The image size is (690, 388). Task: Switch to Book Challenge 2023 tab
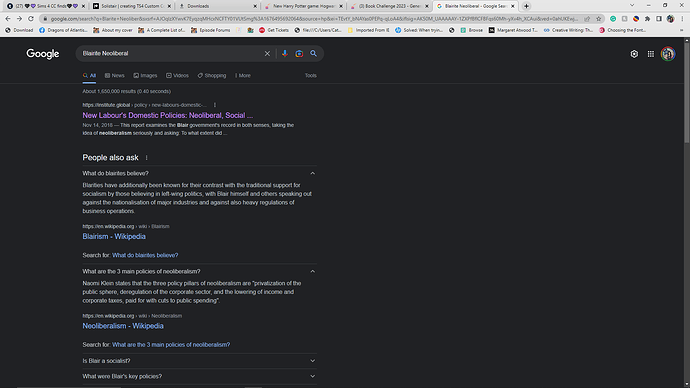pos(389,6)
